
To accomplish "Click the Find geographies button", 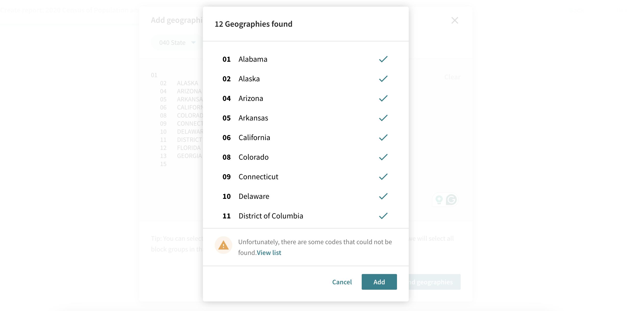I will tap(434, 282).
